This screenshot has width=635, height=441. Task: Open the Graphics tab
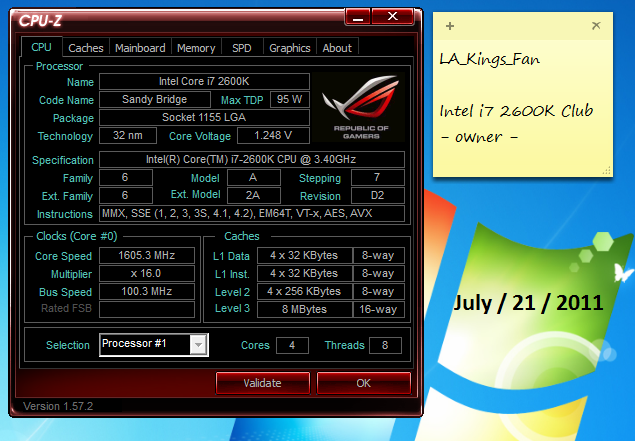tap(290, 48)
